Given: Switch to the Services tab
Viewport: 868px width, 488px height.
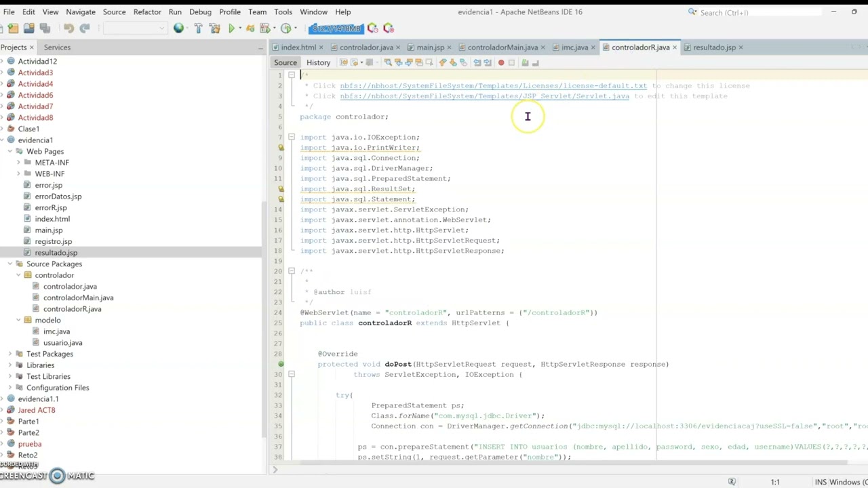Looking at the screenshot, I should click(x=57, y=47).
